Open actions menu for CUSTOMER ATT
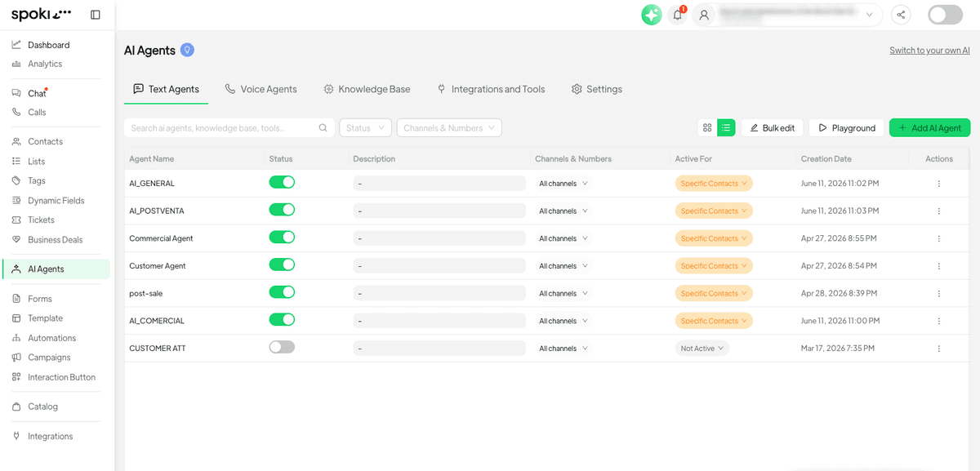 [x=939, y=349]
